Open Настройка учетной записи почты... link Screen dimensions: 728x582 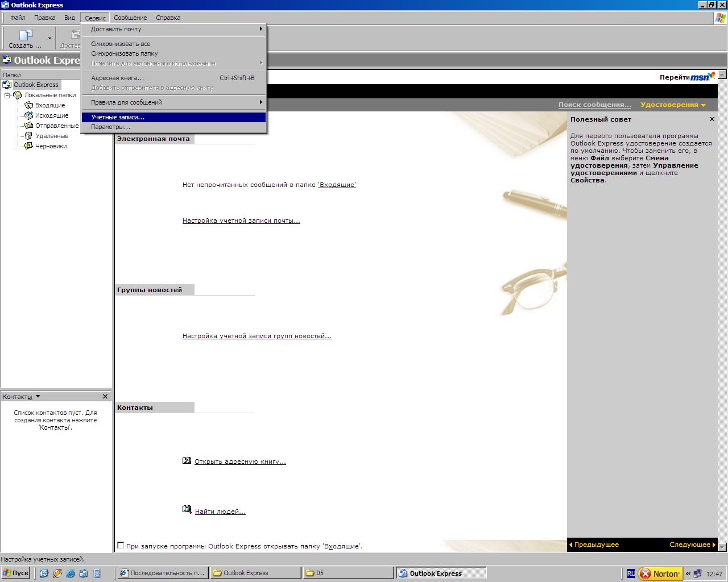(241, 221)
